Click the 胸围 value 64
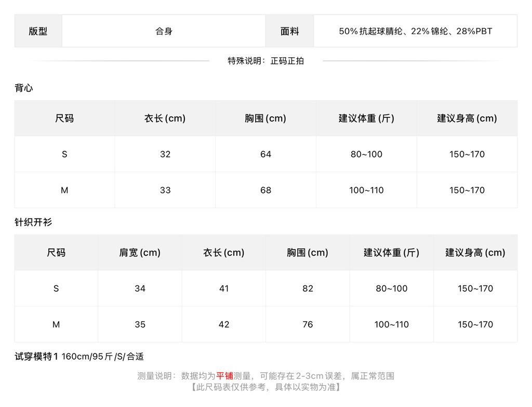 click(265, 154)
